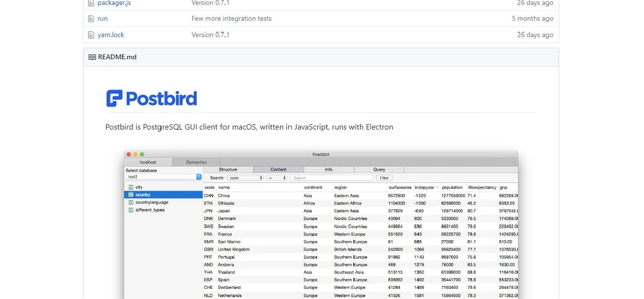Viewport: 644px width, 299px height.
Task: Click the 'region' column header
Action: [341, 187]
